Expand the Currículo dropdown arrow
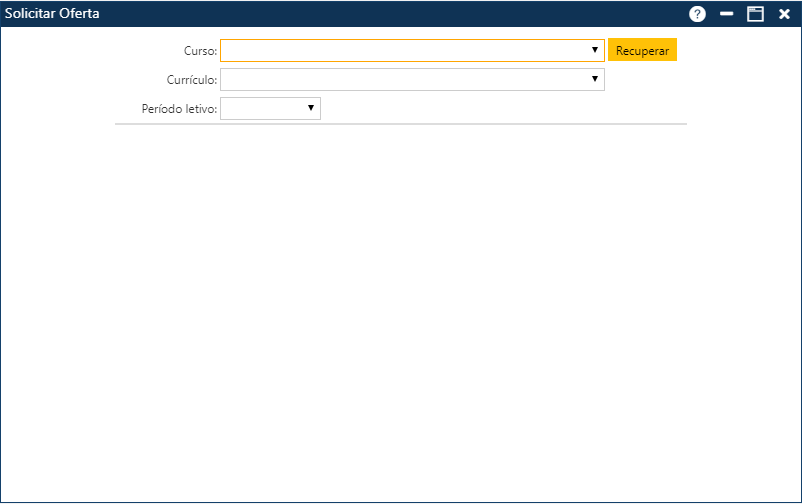The width and height of the screenshot is (802, 504). coord(594,79)
